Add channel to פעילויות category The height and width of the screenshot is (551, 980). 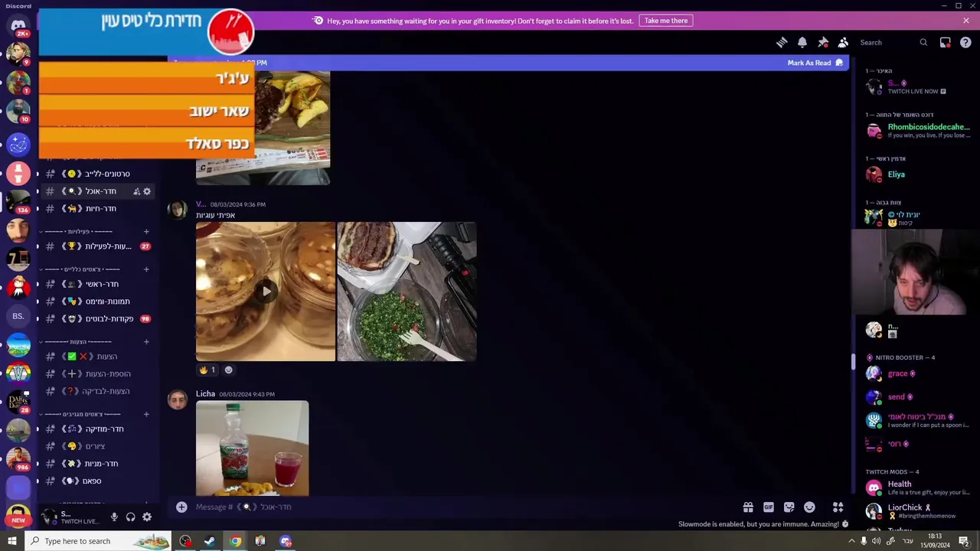(x=146, y=231)
